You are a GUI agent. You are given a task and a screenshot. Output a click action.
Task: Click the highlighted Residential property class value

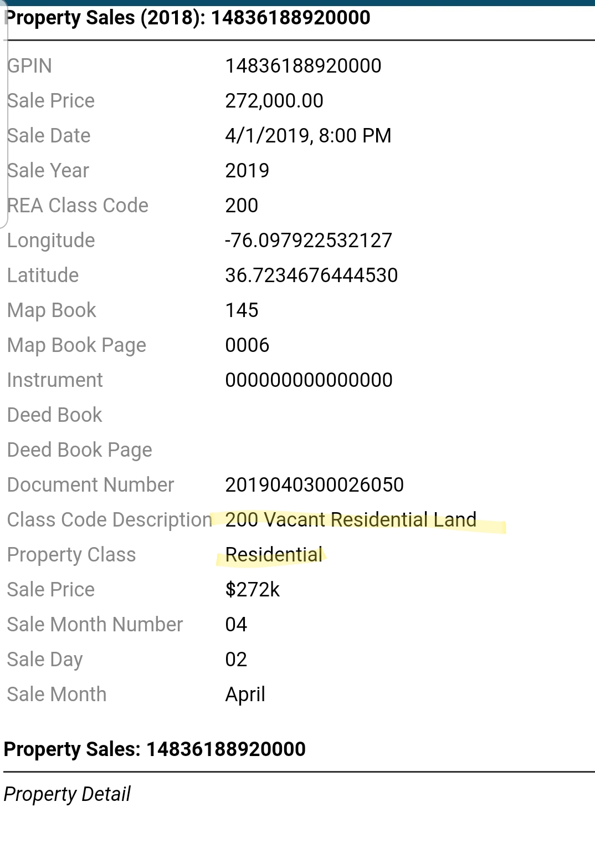(x=274, y=555)
